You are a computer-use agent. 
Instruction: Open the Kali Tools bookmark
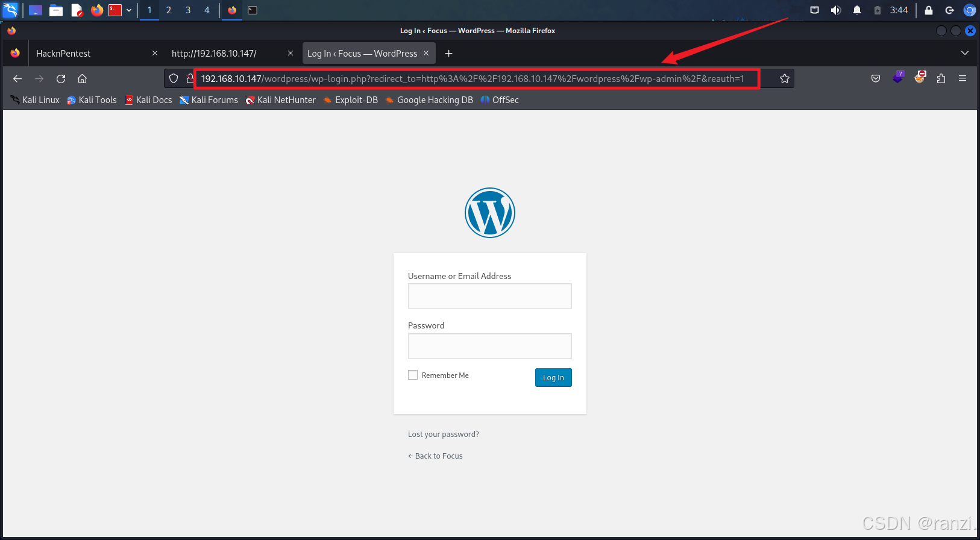92,100
